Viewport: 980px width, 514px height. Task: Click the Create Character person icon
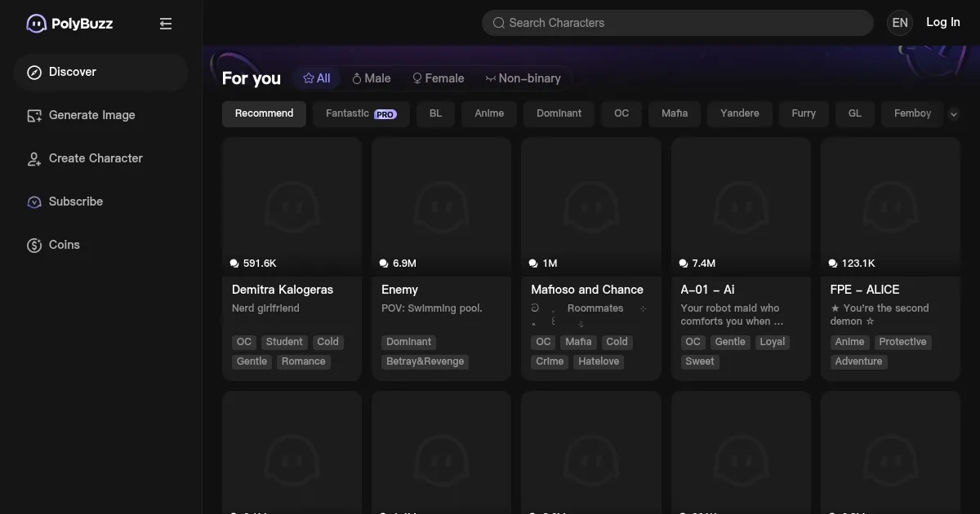(x=34, y=159)
